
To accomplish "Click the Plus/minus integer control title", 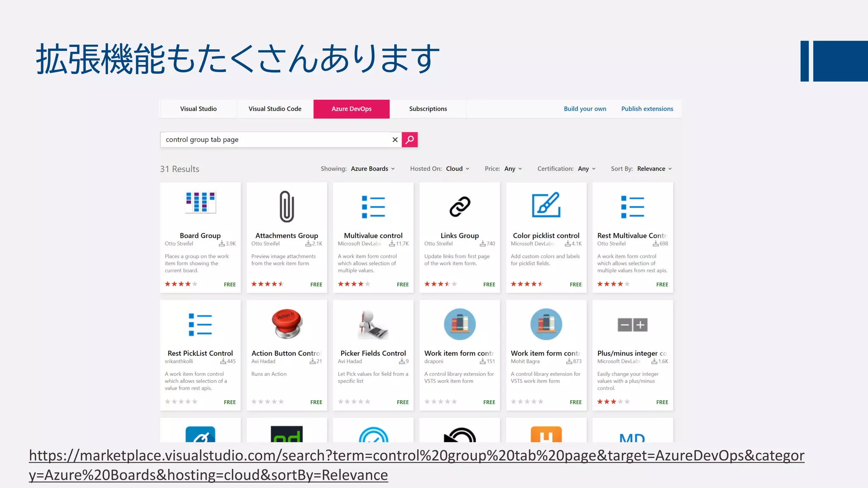I will [x=632, y=353].
